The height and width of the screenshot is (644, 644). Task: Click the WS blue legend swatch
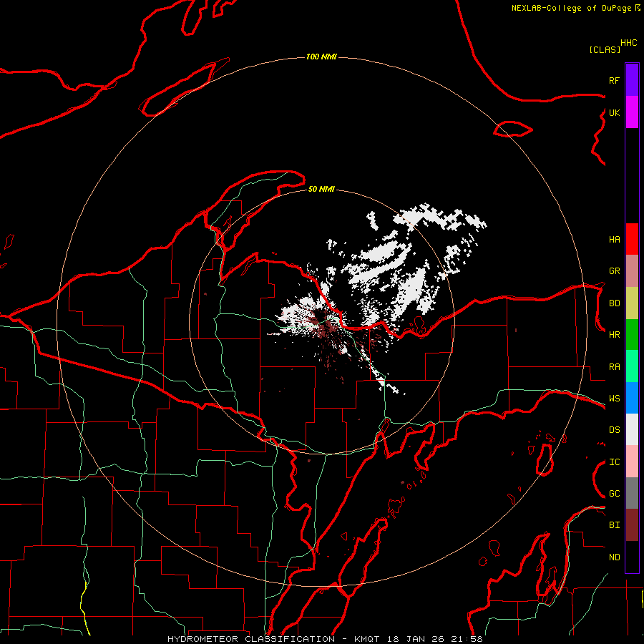pyautogui.click(x=632, y=398)
